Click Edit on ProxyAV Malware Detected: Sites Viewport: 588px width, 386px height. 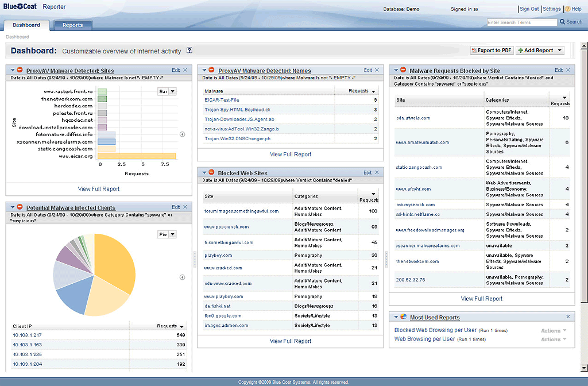click(176, 70)
